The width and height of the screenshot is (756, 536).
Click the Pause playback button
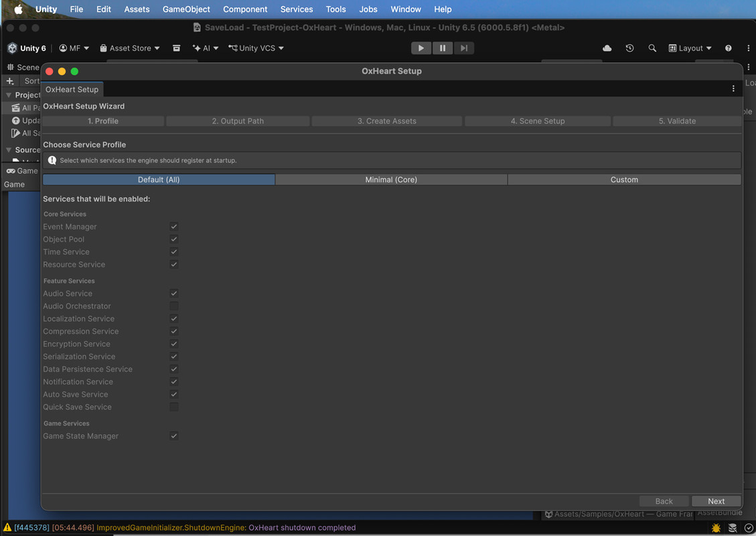click(442, 48)
